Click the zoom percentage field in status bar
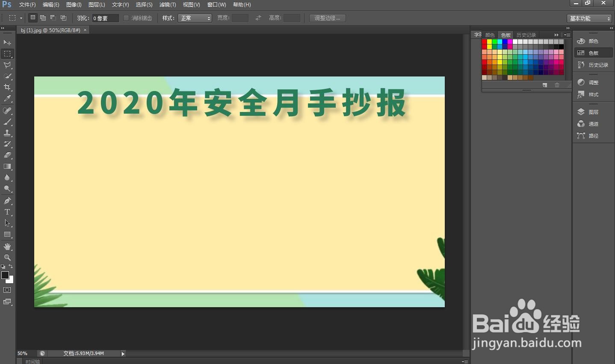 22,353
